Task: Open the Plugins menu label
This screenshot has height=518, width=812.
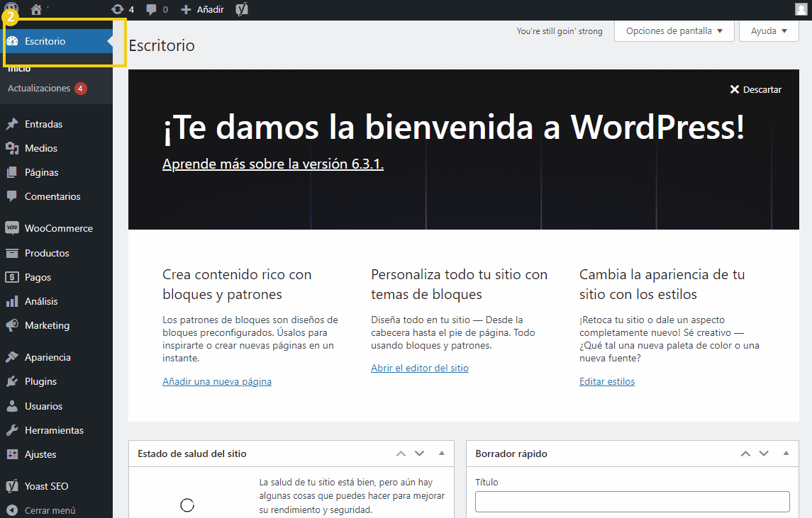Action: click(x=40, y=381)
